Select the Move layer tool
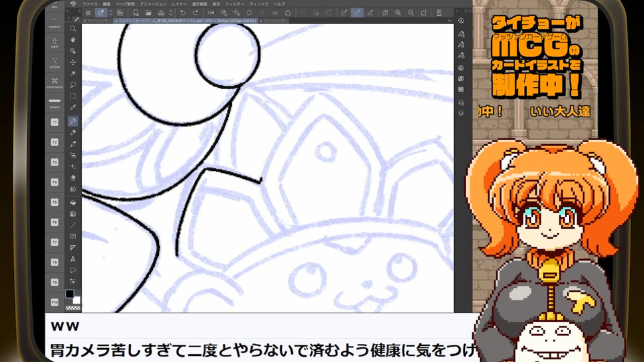 [x=72, y=62]
